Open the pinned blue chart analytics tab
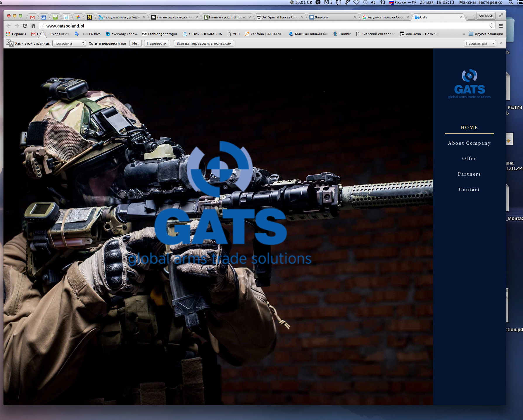 67,17
